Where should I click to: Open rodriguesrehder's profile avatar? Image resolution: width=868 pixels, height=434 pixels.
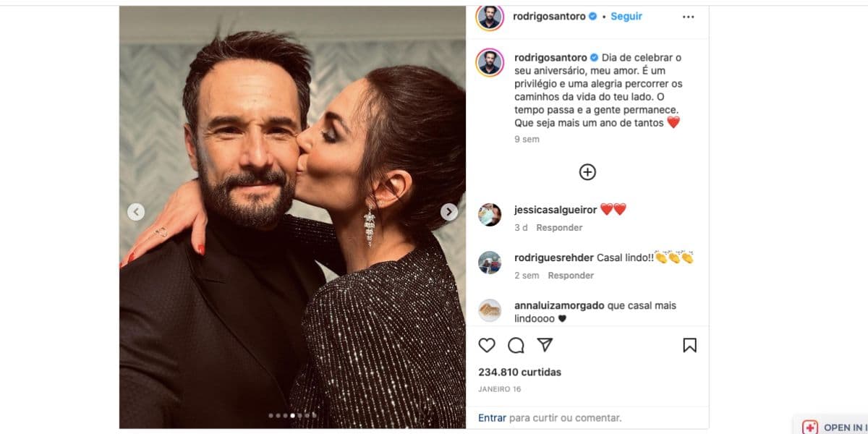click(x=490, y=263)
